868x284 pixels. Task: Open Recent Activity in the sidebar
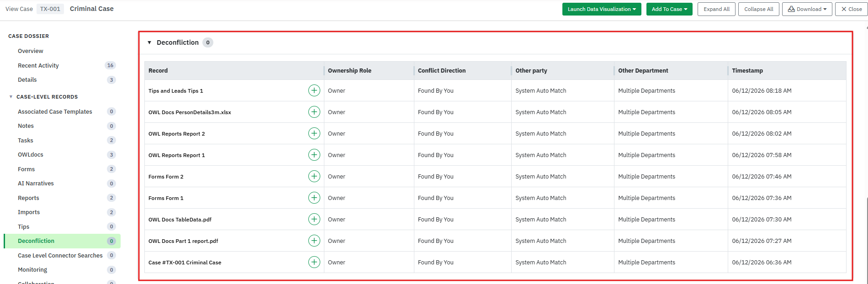pyautogui.click(x=38, y=66)
